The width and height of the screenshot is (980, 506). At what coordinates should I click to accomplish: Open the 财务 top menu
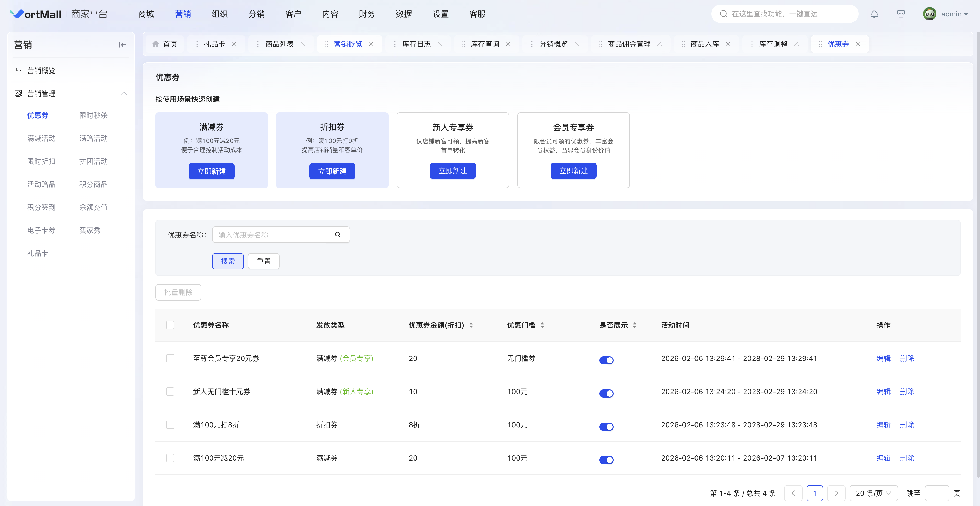(366, 14)
